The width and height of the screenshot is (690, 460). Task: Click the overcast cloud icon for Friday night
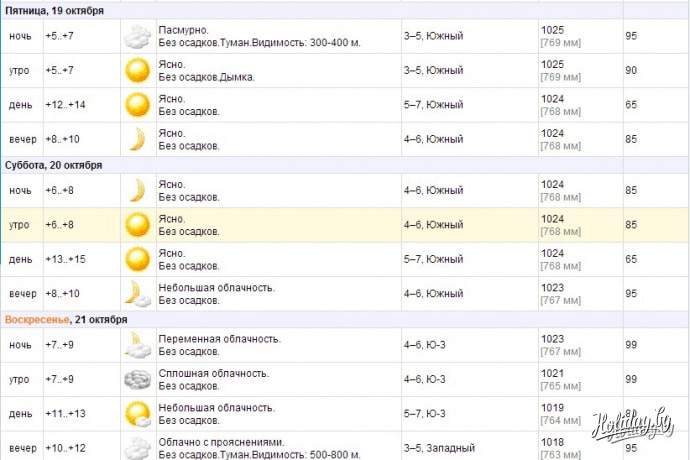pos(135,38)
